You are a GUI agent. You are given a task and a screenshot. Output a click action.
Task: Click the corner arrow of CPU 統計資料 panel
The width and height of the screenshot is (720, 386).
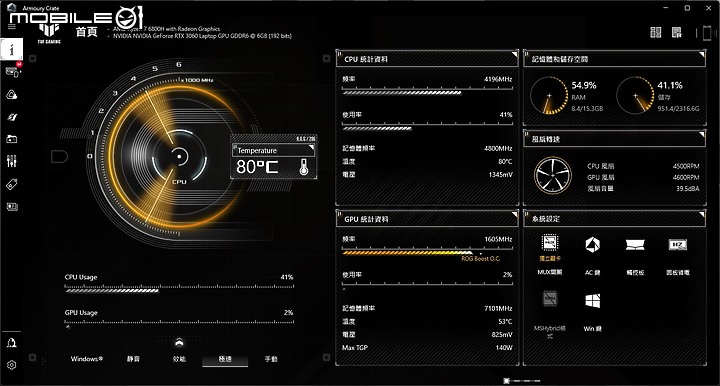coord(514,55)
